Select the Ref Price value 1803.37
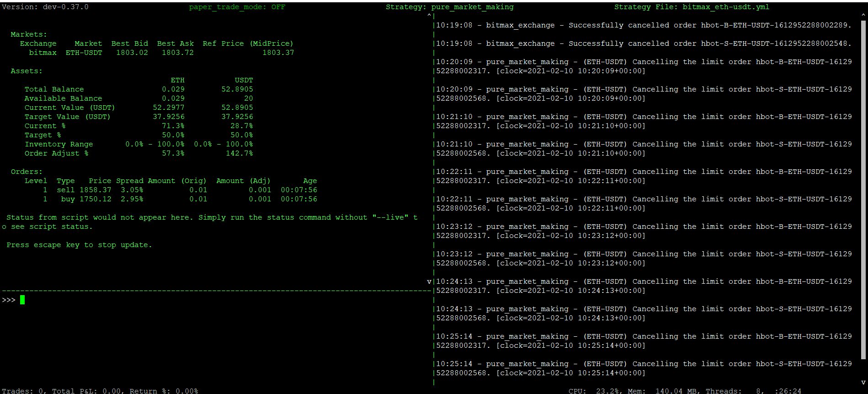 click(278, 53)
